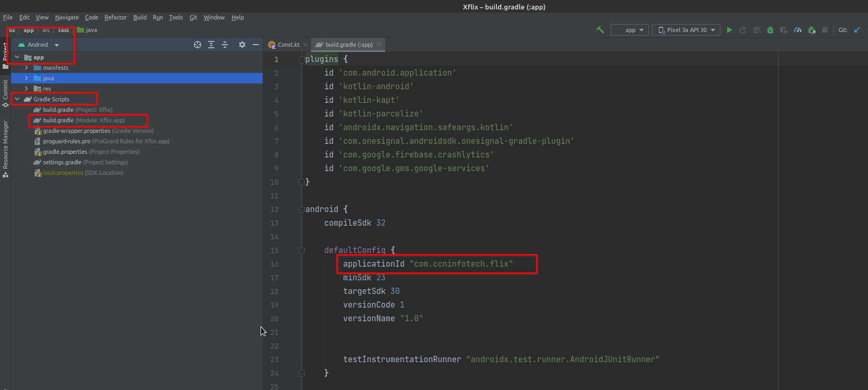Open the Android project view dropdown

point(39,45)
